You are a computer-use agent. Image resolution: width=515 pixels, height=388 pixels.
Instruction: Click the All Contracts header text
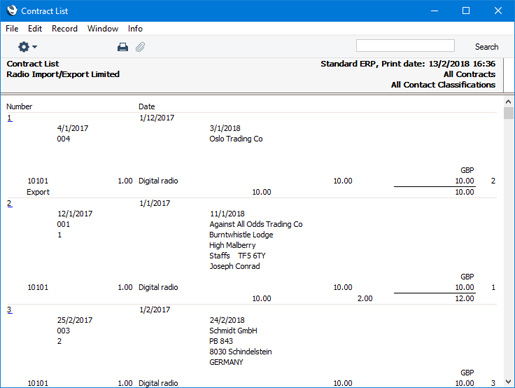469,74
